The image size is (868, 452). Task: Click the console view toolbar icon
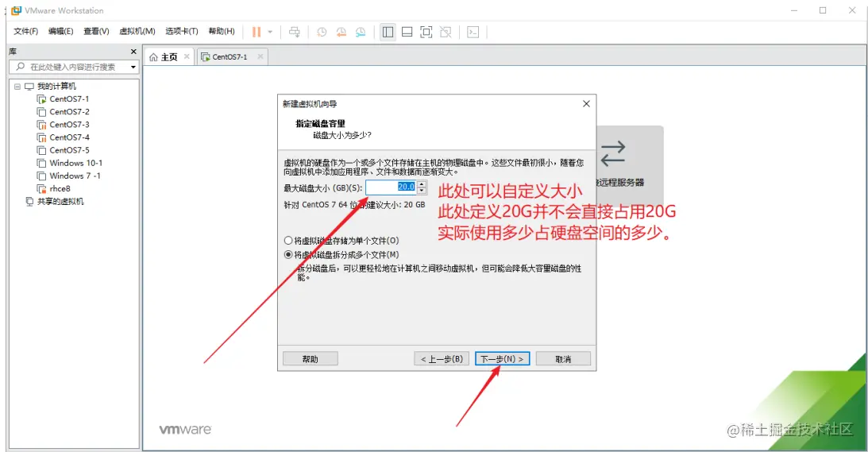tap(473, 32)
